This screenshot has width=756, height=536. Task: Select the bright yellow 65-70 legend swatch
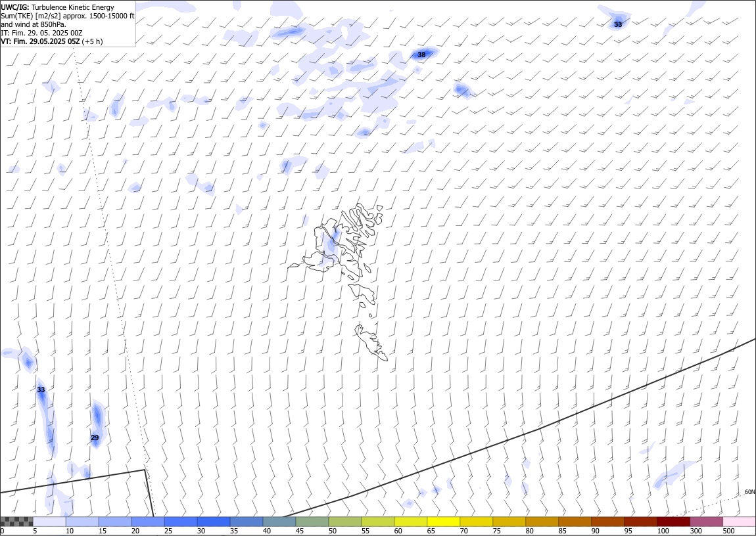[x=444, y=522]
